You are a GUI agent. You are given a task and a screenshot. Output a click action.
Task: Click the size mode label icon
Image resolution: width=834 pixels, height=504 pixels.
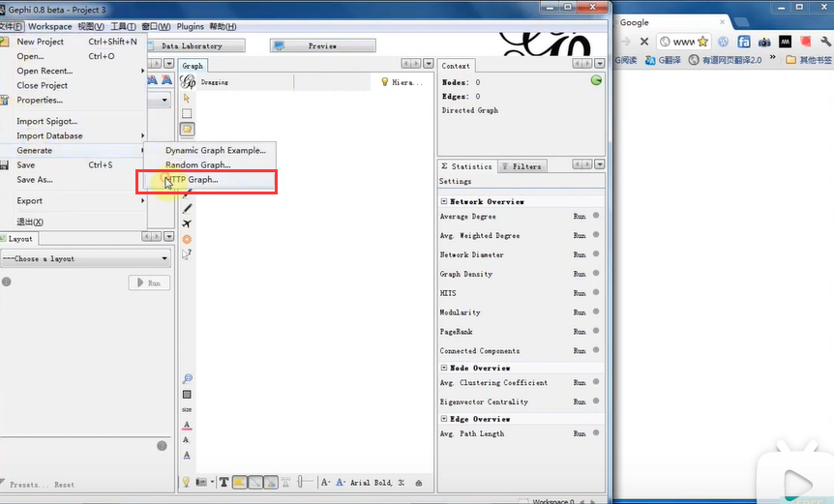point(187,409)
